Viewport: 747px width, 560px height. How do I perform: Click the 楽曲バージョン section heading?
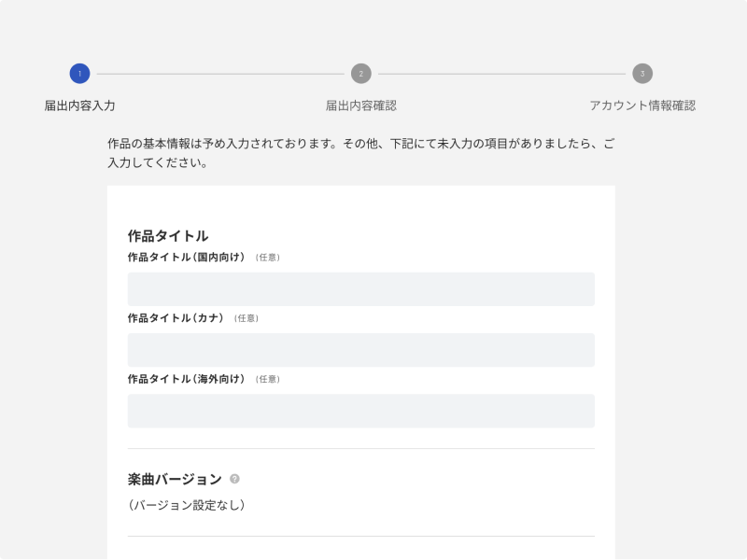(x=175, y=479)
